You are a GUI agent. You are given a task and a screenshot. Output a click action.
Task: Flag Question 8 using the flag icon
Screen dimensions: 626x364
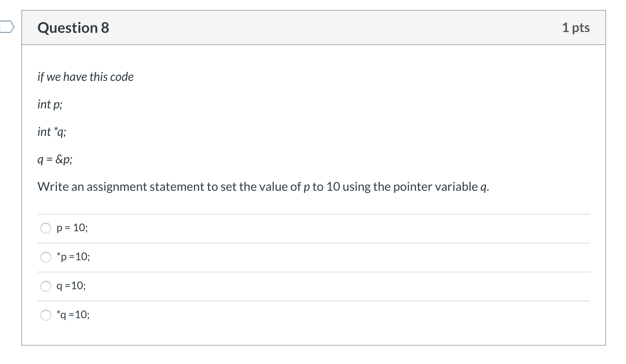(x=7, y=27)
